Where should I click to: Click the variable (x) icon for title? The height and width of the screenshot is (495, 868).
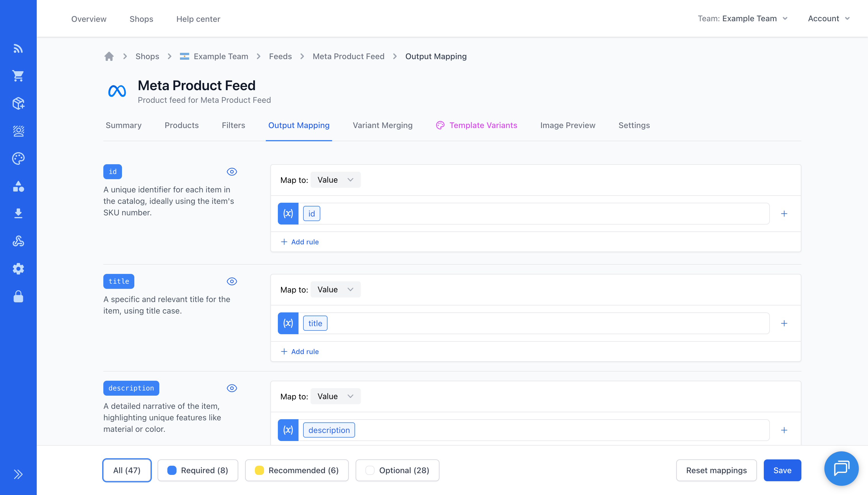[288, 323]
